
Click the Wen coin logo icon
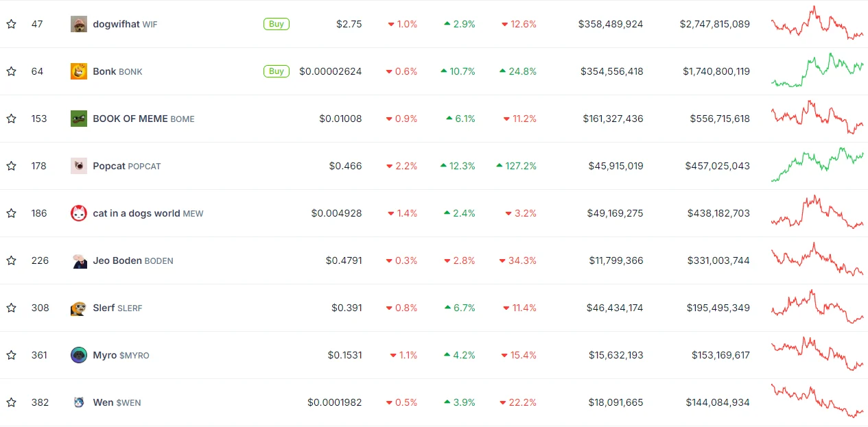coord(79,402)
